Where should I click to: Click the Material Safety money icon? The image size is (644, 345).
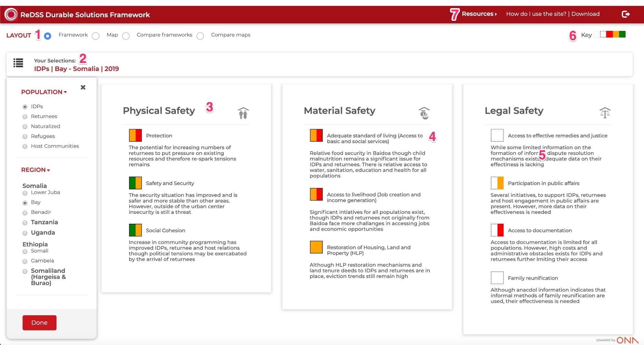(x=424, y=113)
